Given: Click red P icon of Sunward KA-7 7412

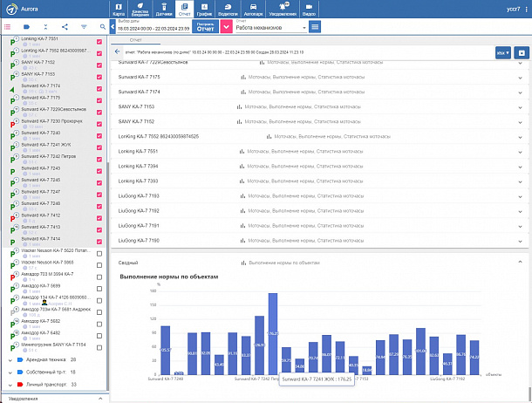Looking at the screenshot, I should pos(12,219).
